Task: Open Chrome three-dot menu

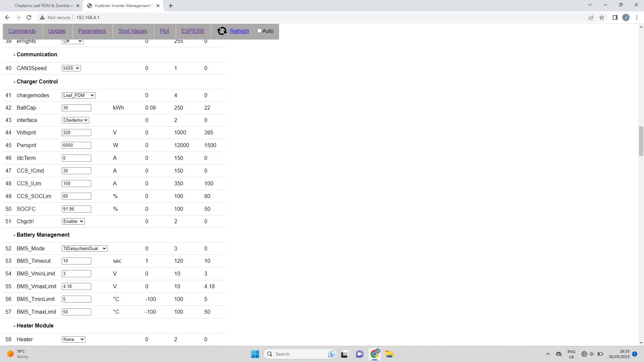Action: 637,17
